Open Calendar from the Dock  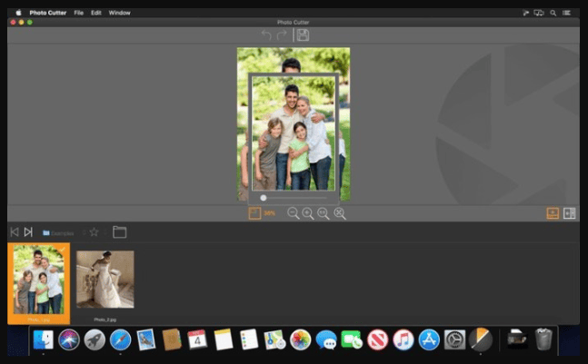click(x=197, y=339)
